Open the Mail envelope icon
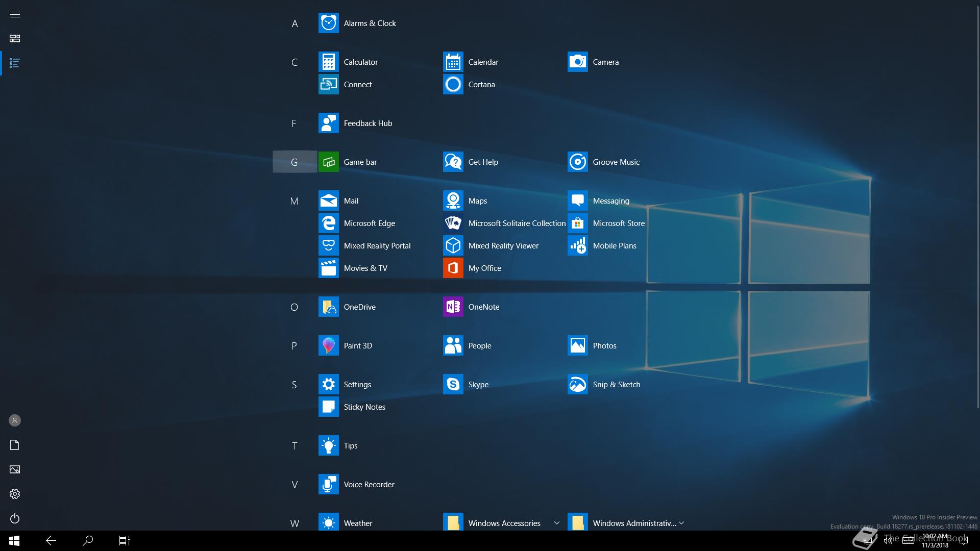This screenshot has height=551, width=980. point(328,201)
